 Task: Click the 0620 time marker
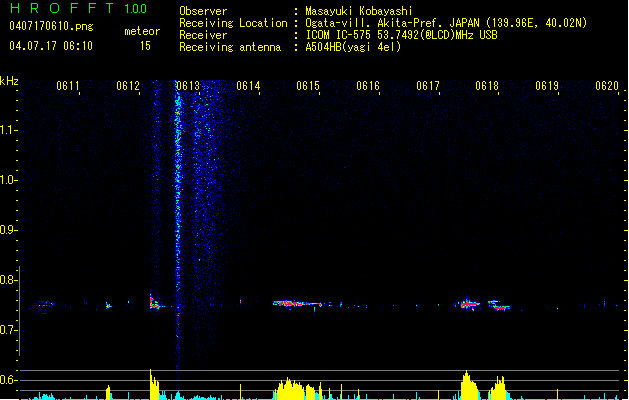tap(607, 86)
